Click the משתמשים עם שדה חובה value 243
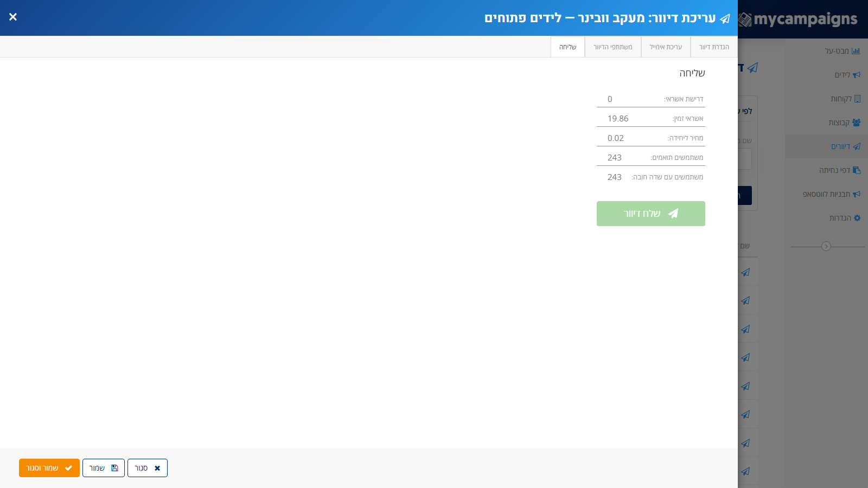Screen dimensions: 868x488 click(x=615, y=177)
